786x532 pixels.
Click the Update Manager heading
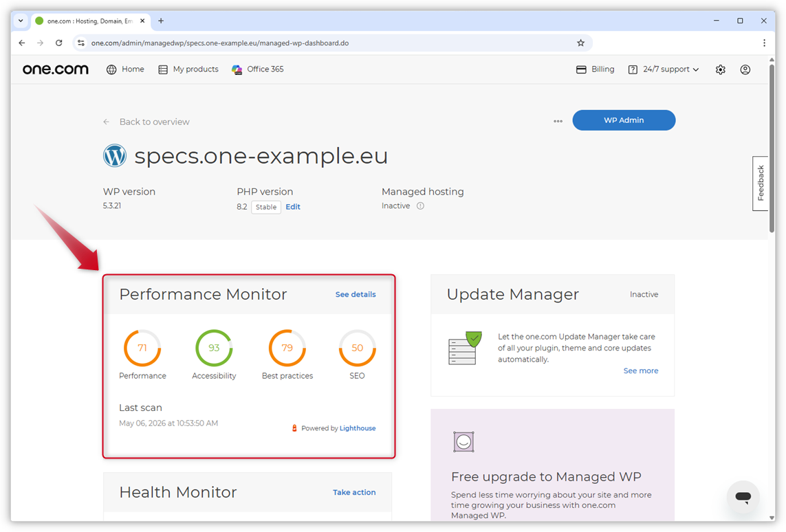pyautogui.click(x=513, y=294)
